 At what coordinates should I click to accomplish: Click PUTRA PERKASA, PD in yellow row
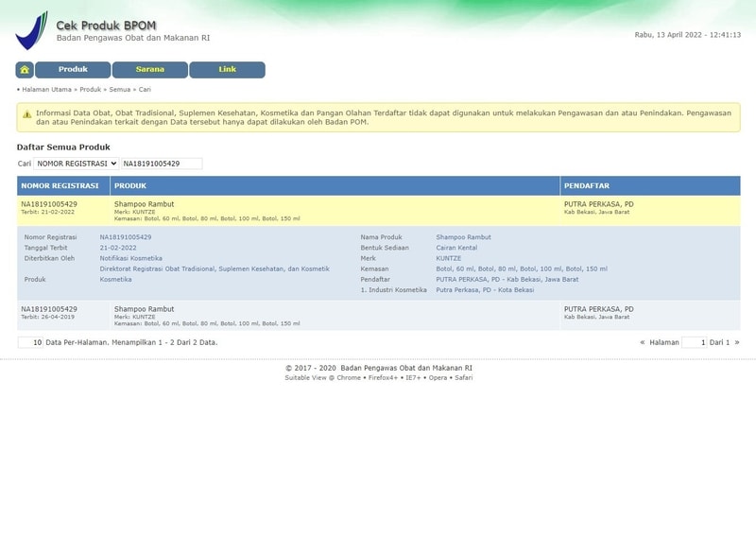click(599, 204)
